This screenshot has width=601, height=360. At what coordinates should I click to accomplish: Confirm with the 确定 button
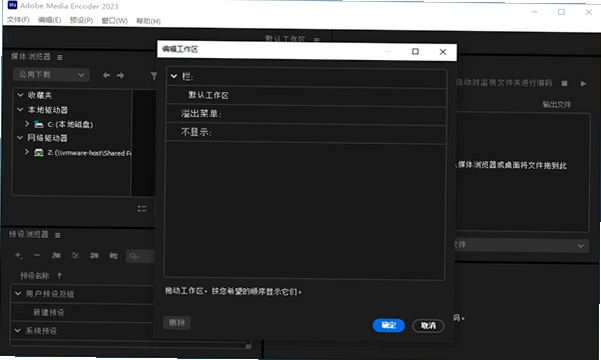(389, 325)
